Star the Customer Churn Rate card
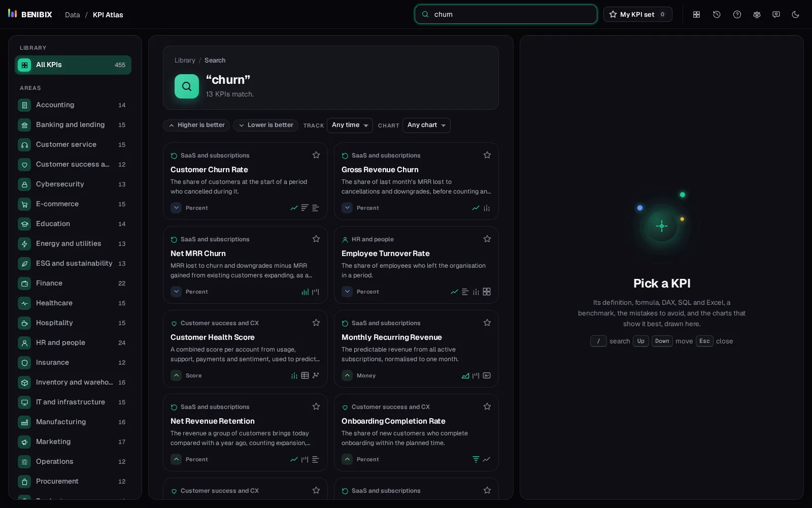 click(x=316, y=155)
